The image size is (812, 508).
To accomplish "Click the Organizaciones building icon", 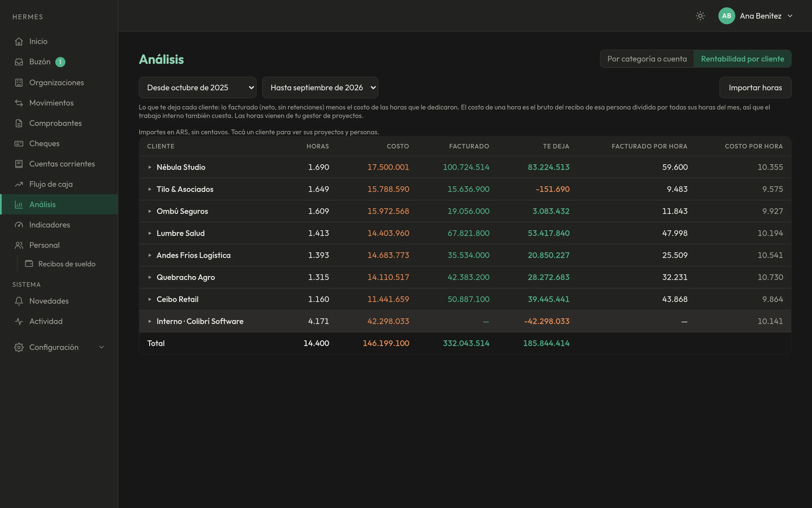I will point(19,82).
